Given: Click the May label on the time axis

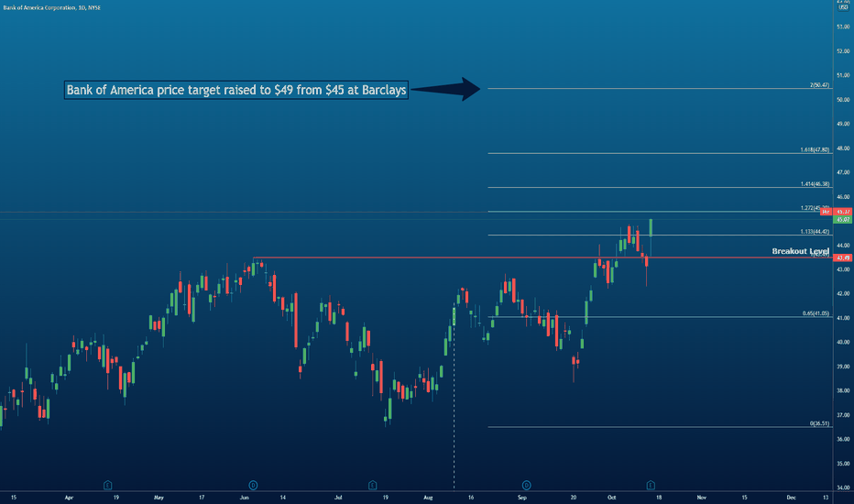Looking at the screenshot, I should coord(159,498).
